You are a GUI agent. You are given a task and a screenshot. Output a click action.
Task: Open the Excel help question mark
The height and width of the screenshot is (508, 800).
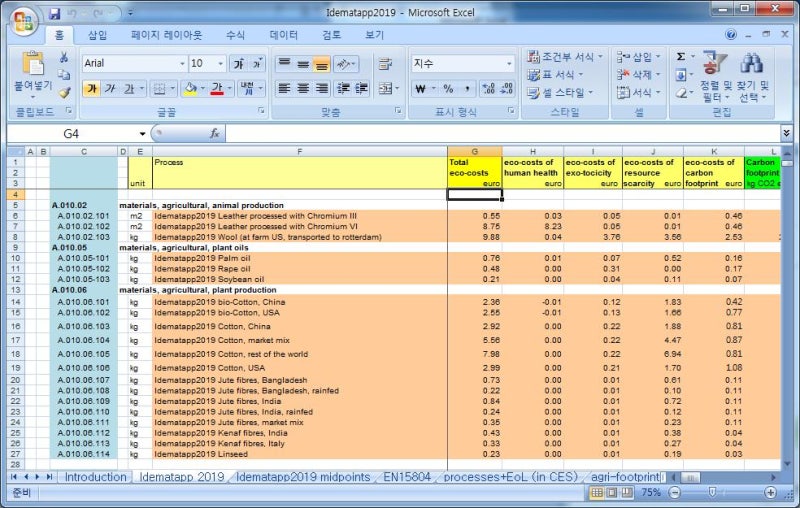tap(730, 35)
